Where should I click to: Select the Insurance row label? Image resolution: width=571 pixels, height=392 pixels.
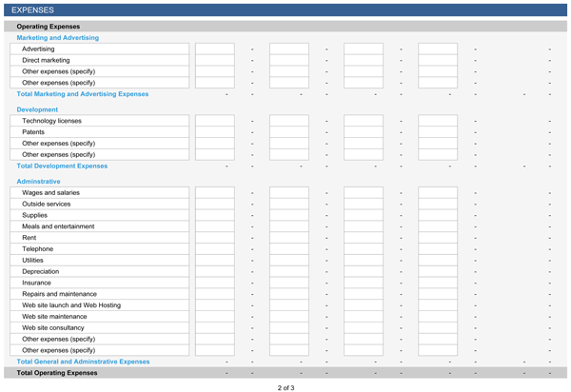tap(36, 284)
